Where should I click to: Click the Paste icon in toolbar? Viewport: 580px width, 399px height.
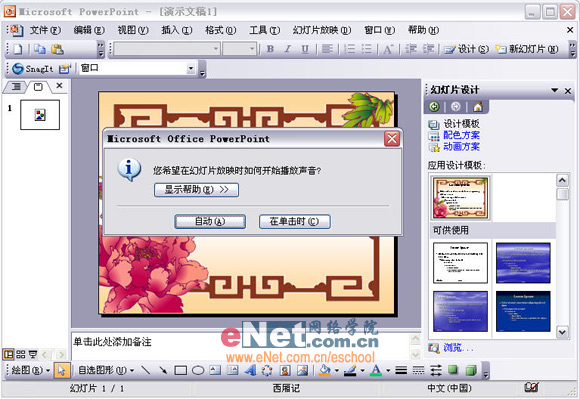pyautogui.click(x=57, y=49)
